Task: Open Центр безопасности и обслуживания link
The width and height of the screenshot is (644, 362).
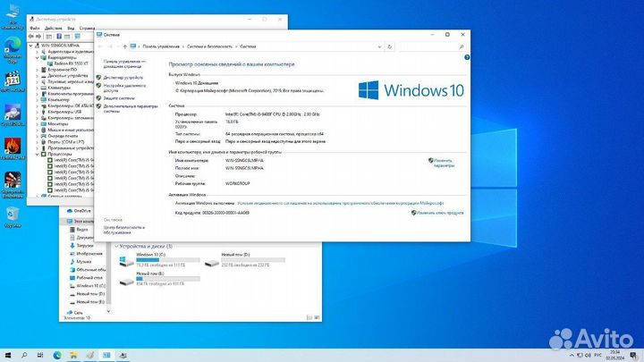Action: 124,230
